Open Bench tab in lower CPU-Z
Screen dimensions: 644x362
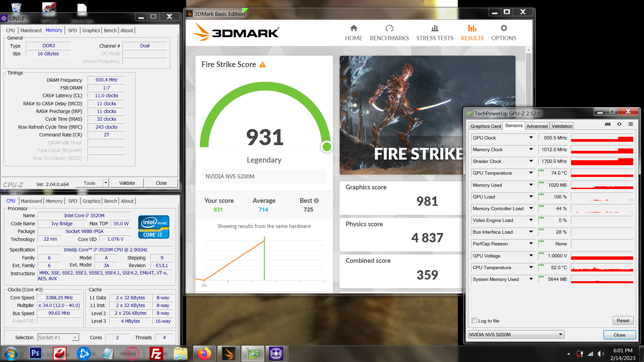[x=110, y=201]
